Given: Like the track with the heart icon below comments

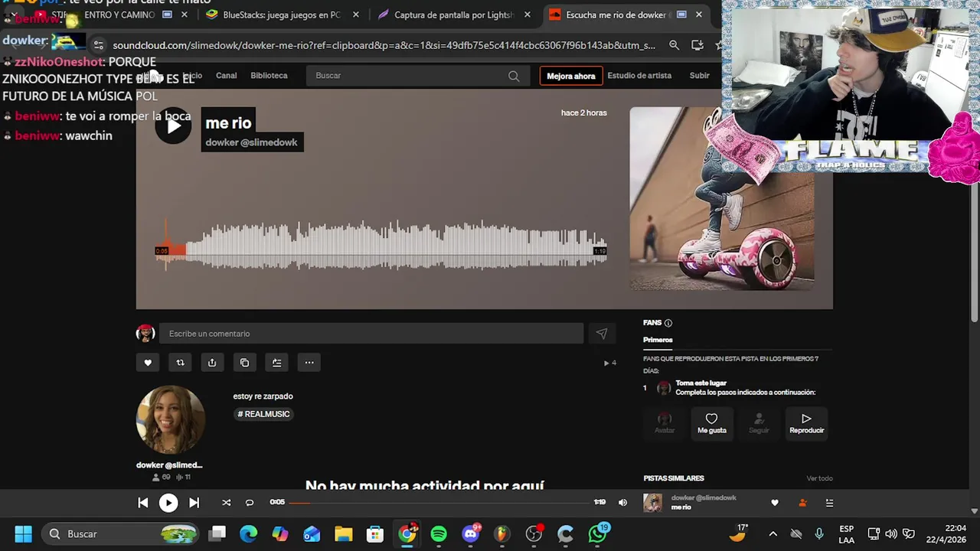Looking at the screenshot, I should click(148, 363).
